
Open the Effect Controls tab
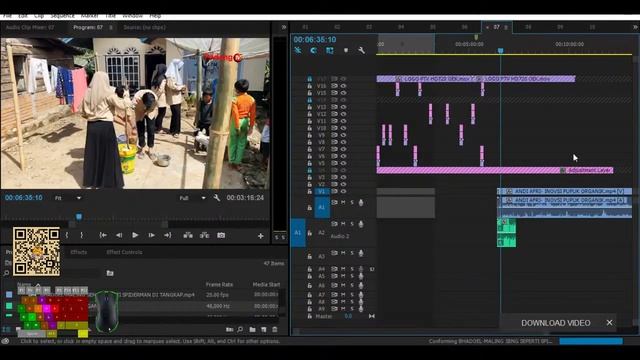tap(124, 252)
